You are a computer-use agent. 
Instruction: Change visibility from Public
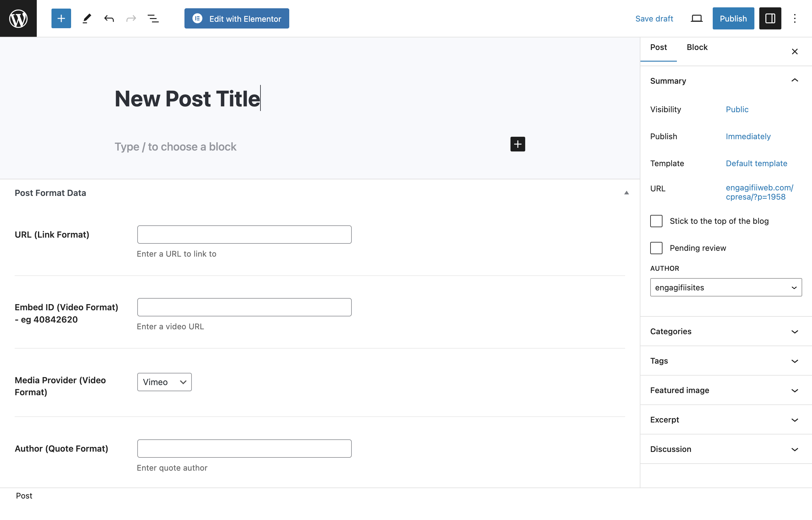pos(737,109)
